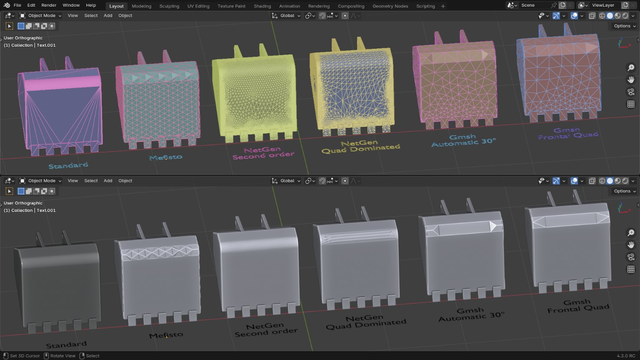The image size is (640, 360).
Task: Open the ViewLayer browse dropdown icon
Action: point(583,5)
